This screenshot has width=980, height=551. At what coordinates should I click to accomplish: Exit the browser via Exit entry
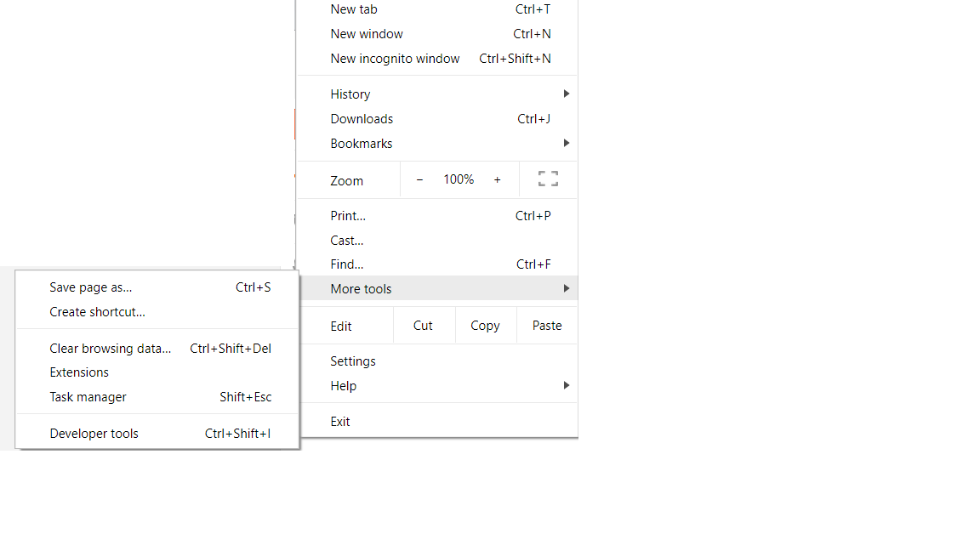[x=340, y=421]
